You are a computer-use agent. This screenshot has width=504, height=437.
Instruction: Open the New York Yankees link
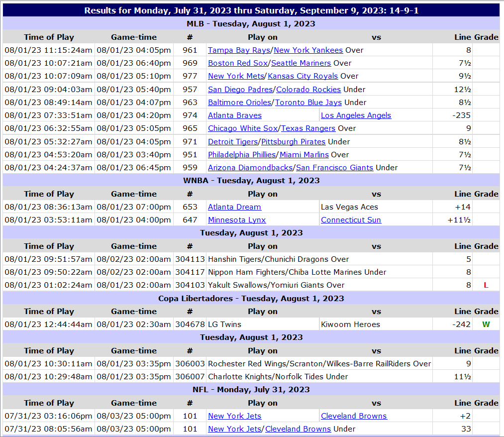(308, 50)
